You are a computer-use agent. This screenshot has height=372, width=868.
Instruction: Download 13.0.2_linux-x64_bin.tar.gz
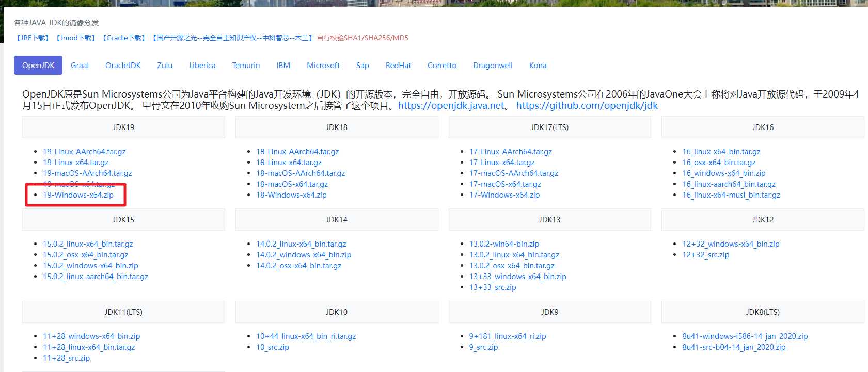514,255
